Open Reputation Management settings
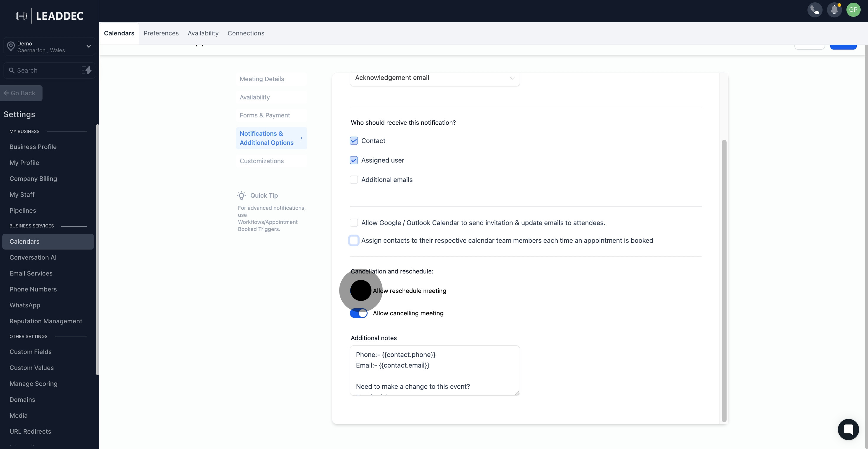This screenshot has height=449, width=868. 46,321
